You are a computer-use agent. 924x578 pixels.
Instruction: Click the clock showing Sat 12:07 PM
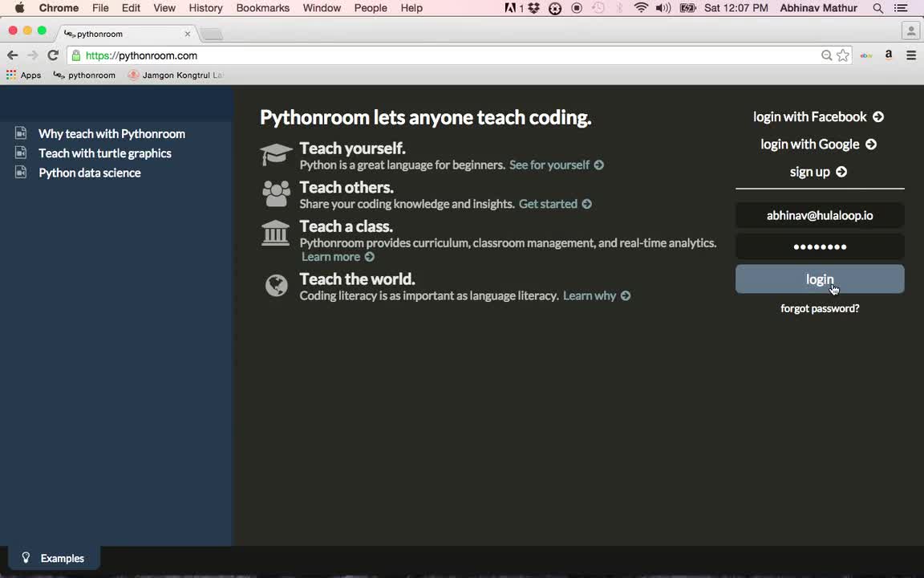coord(736,8)
